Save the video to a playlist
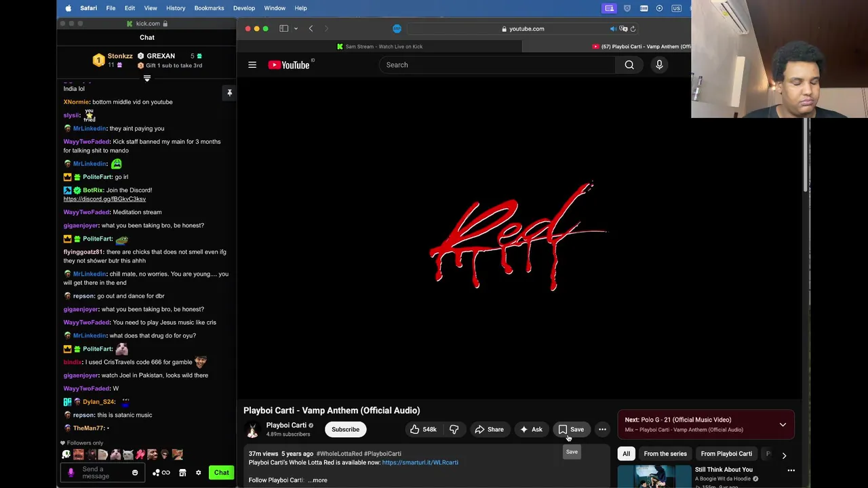The width and height of the screenshot is (868, 488). (x=571, y=430)
